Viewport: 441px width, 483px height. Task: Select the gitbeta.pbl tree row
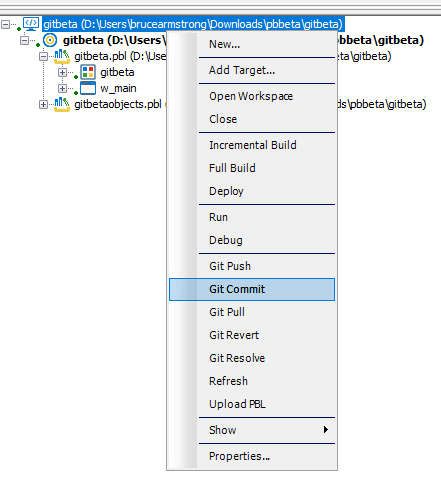(x=120, y=56)
